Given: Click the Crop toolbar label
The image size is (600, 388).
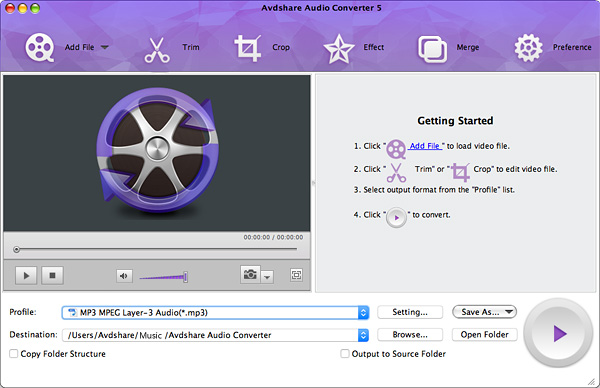Looking at the screenshot, I should pyautogui.click(x=281, y=47).
